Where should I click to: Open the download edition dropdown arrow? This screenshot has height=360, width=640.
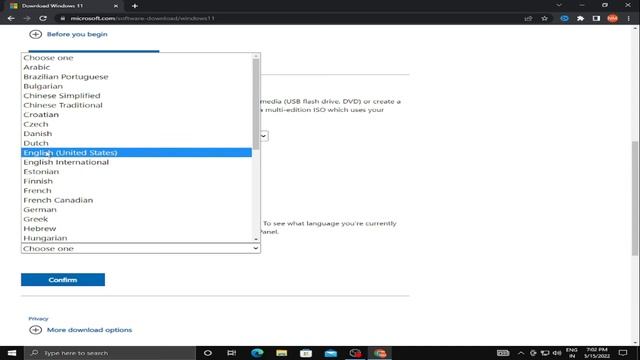[x=264, y=136]
